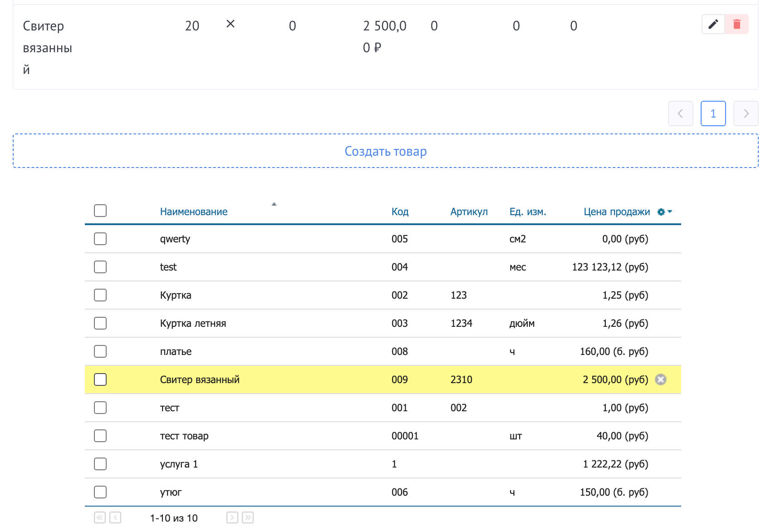The image size is (766, 532).
Task: Open previous page in bottom table pager
Action: pyautogui.click(x=115, y=517)
